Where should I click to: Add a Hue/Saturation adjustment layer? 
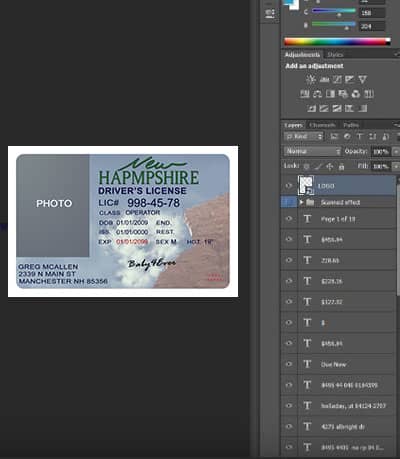[x=305, y=94]
